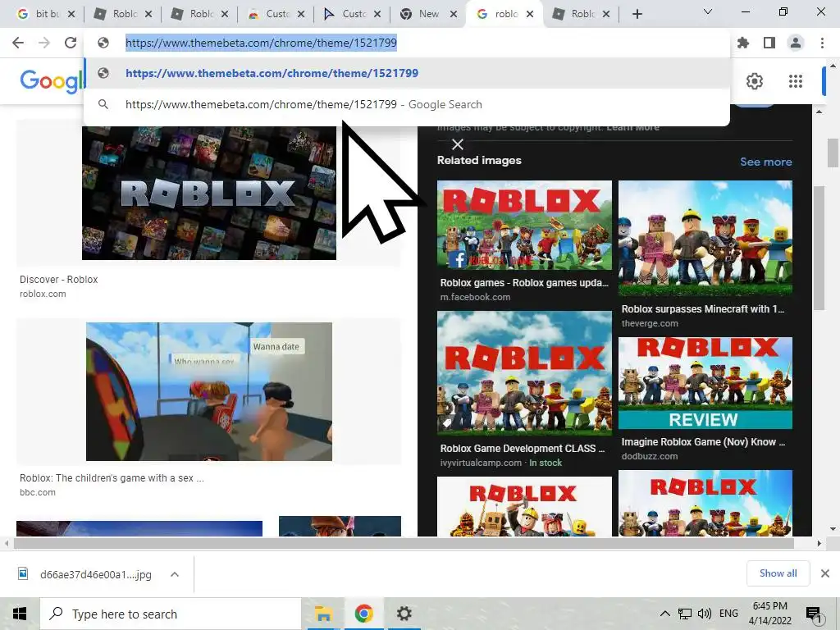Viewport: 840px width, 630px height.
Task: Open Chrome from the taskbar
Action: coord(363,614)
